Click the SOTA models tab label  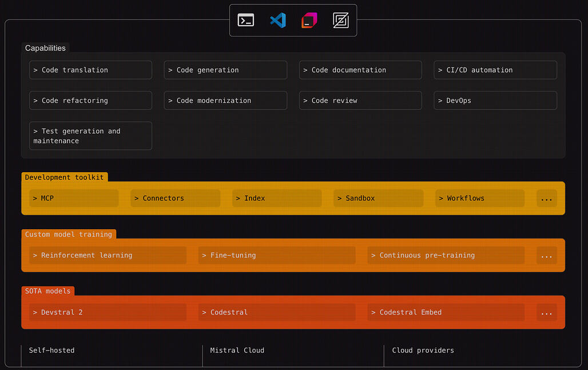tap(47, 291)
